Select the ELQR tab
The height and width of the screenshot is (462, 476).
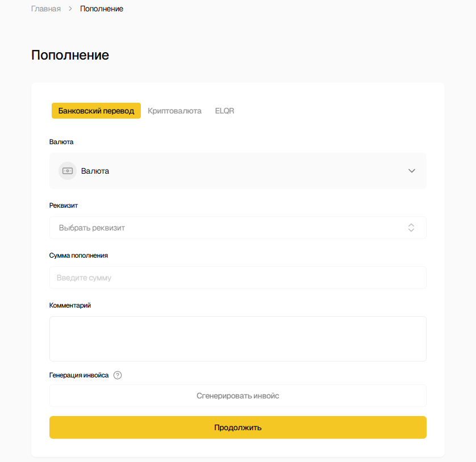(x=224, y=111)
